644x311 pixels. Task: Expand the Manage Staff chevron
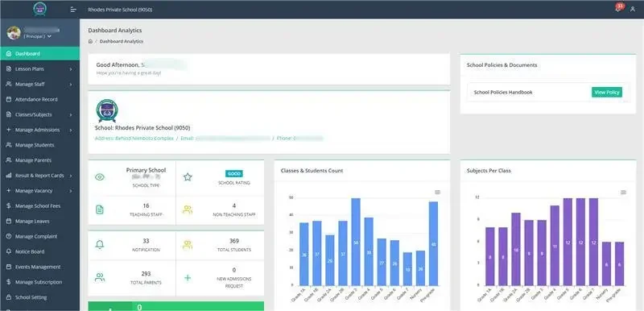point(71,85)
